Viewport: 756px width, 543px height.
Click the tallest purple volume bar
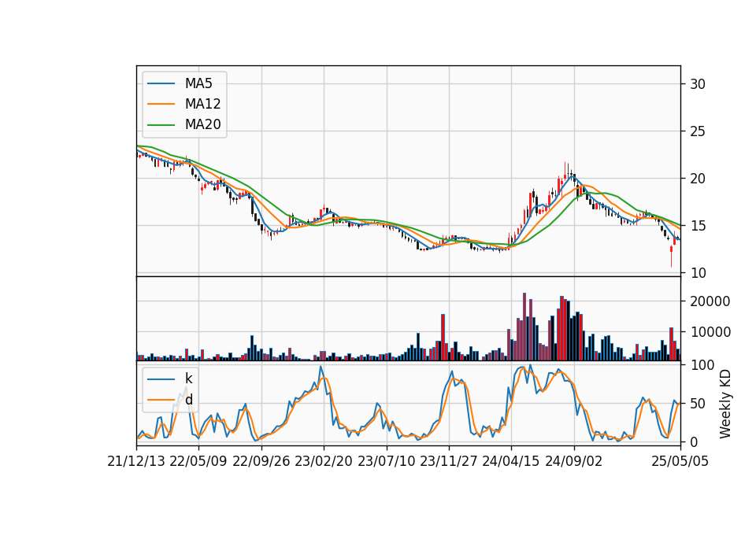pos(524,327)
